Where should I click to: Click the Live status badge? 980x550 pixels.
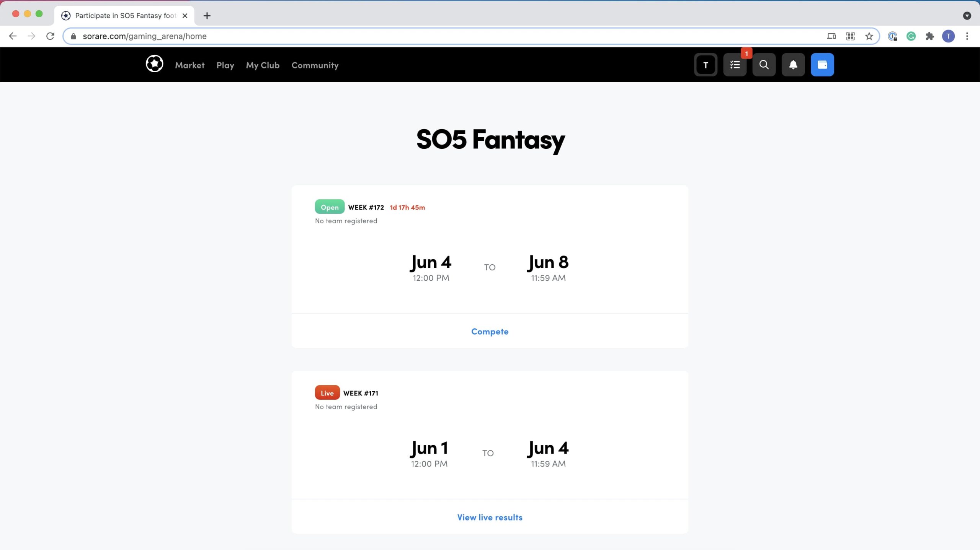point(327,393)
